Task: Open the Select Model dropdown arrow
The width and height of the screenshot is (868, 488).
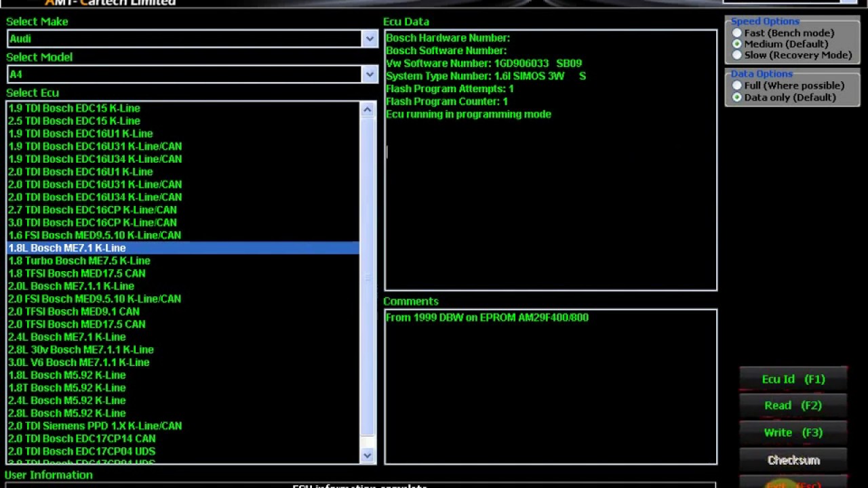Action: 369,74
